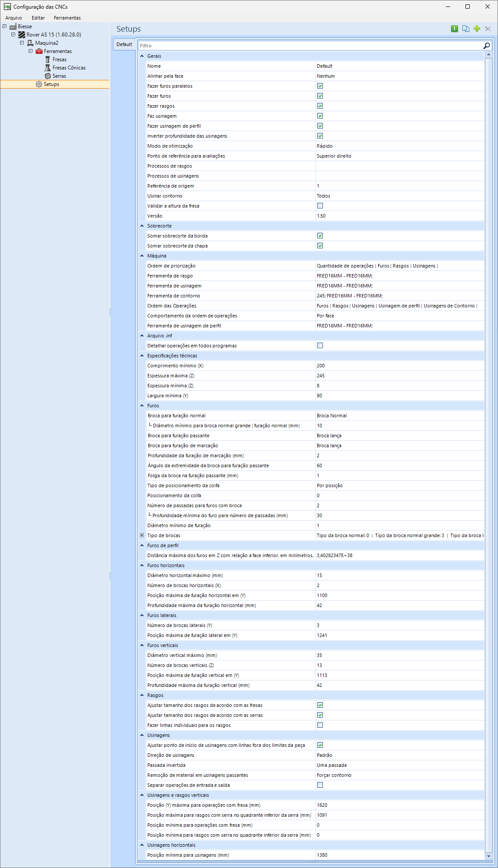This screenshot has height=868, width=498.
Task: Collapse the Usinagens section
Action: point(142,735)
